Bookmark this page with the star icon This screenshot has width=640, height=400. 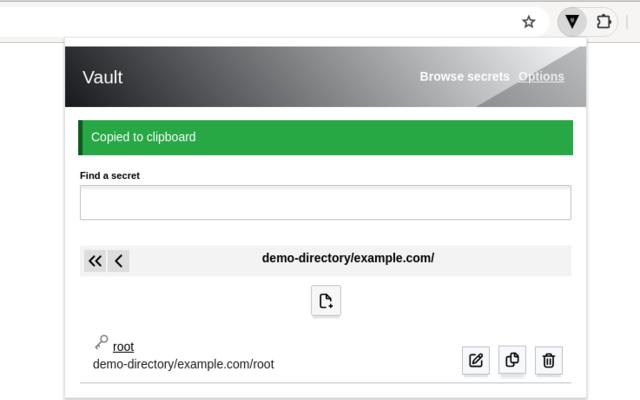529,22
